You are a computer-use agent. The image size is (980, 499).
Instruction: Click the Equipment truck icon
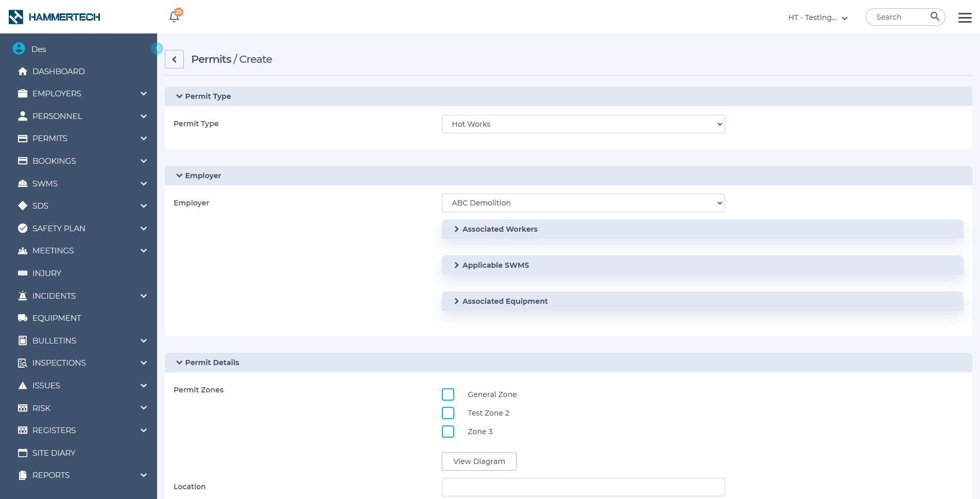coord(23,318)
